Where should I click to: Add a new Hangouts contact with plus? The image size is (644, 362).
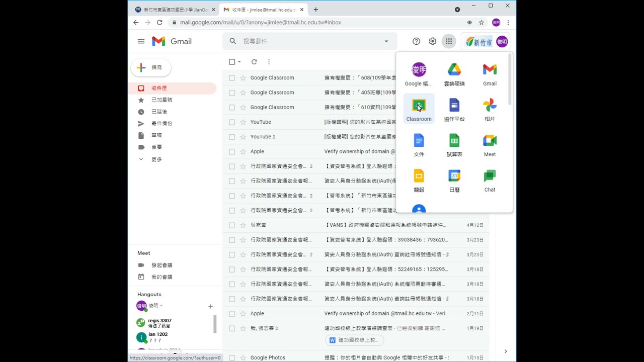click(210, 306)
